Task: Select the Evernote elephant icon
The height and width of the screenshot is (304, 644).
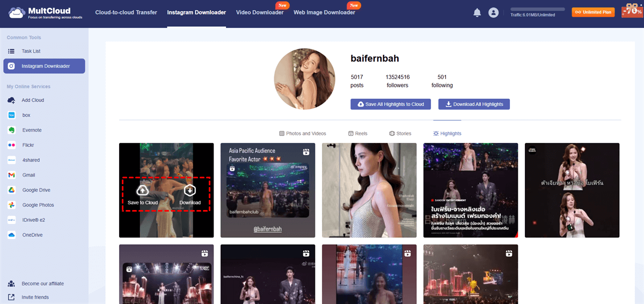Action: [11, 130]
